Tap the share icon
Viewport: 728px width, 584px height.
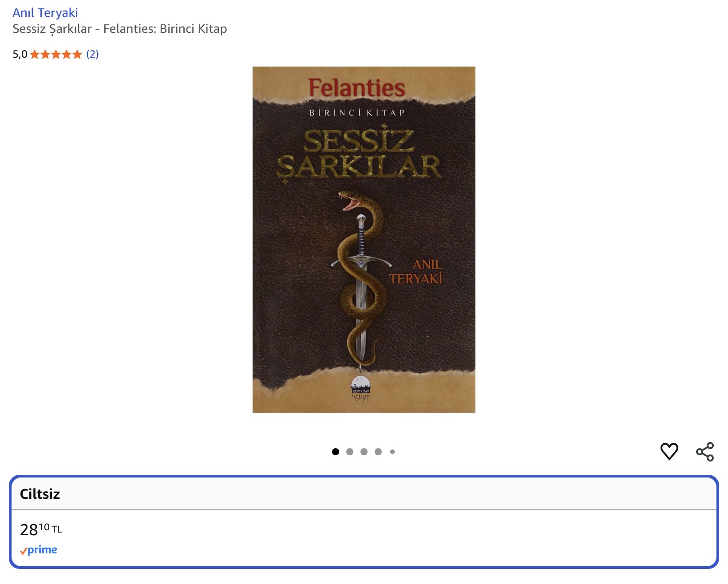click(x=705, y=452)
